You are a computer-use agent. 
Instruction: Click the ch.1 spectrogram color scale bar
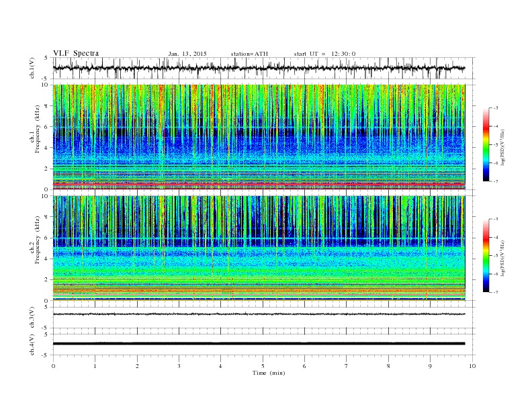486,144
